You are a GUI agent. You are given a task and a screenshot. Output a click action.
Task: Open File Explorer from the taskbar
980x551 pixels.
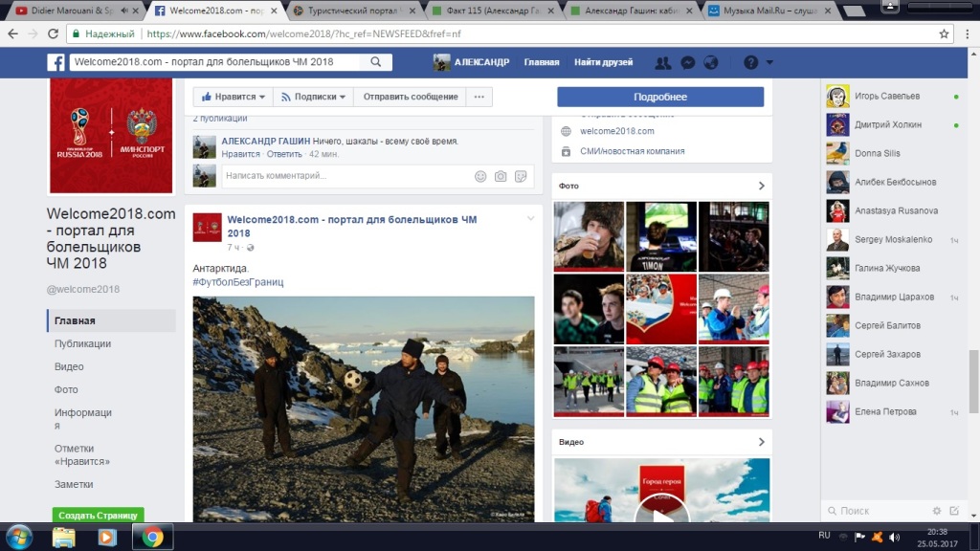(x=64, y=537)
